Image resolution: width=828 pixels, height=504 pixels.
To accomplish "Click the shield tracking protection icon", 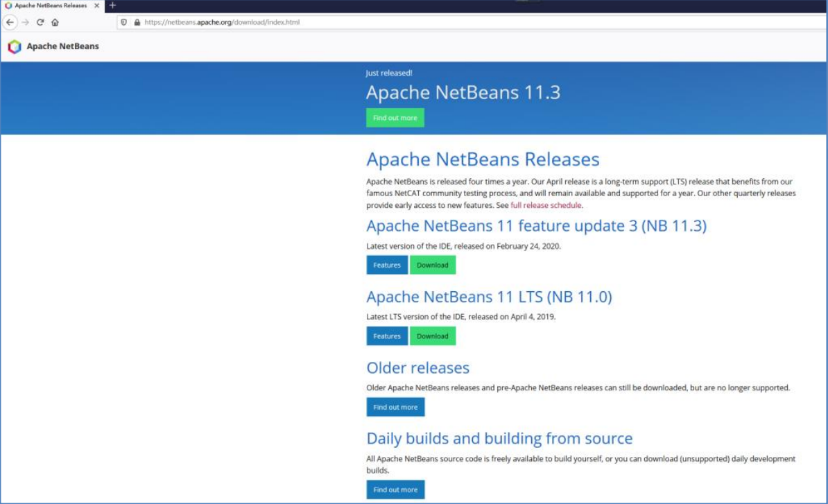I will [x=123, y=22].
